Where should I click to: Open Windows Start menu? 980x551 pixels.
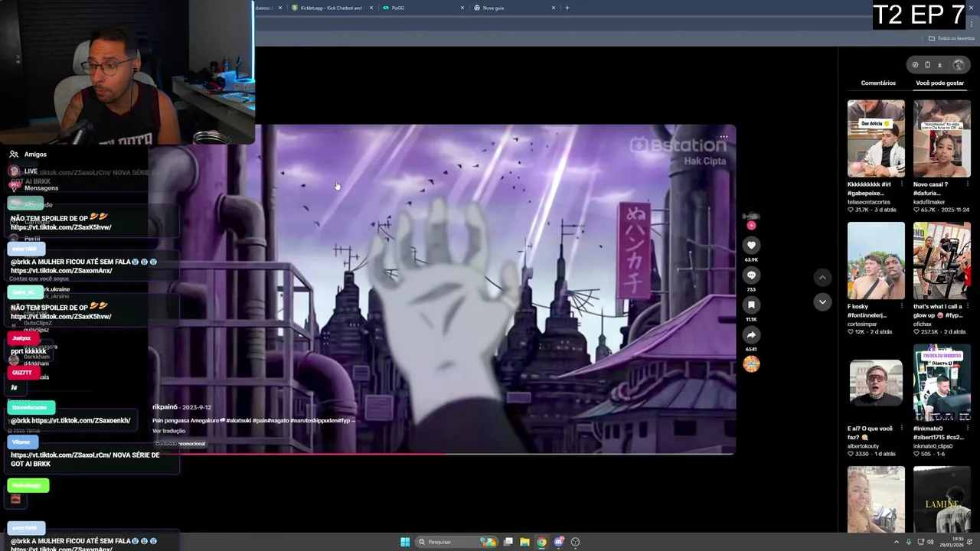tap(405, 542)
